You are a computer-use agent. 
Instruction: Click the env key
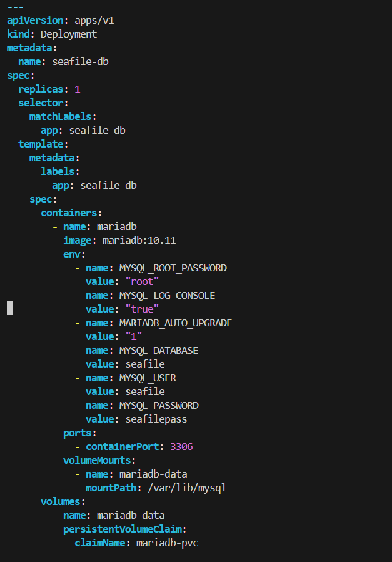coord(71,254)
